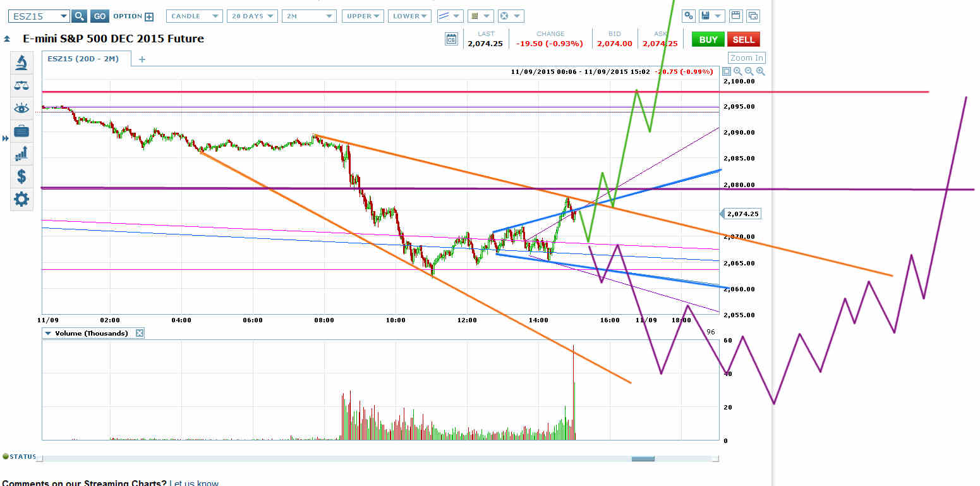Image resolution: width=980 pixels, height=486 pixels.
Task: Click the Let us know link
Action: pos(194,483)
